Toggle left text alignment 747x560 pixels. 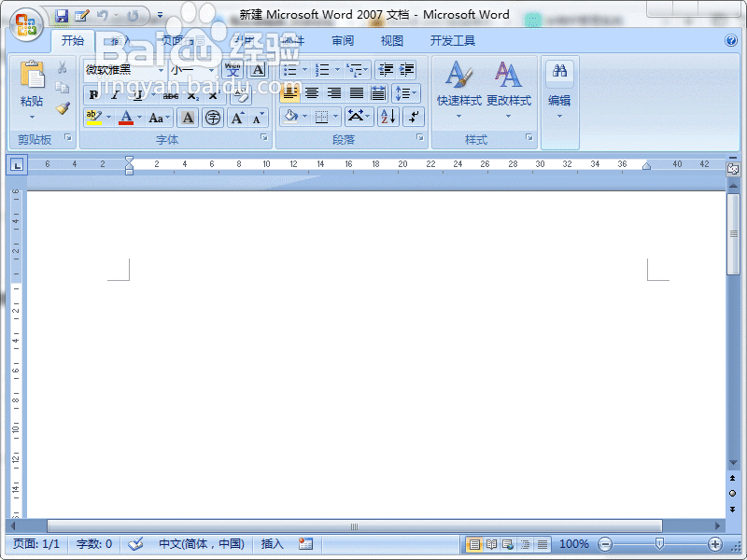tap(290, 92)
